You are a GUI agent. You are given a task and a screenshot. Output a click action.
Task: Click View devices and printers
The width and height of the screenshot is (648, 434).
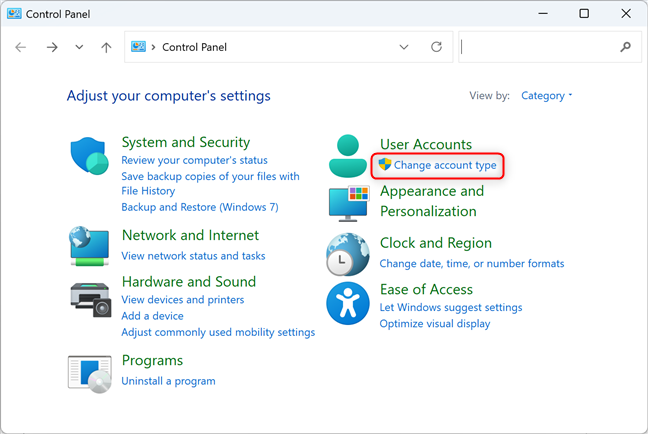183,300
